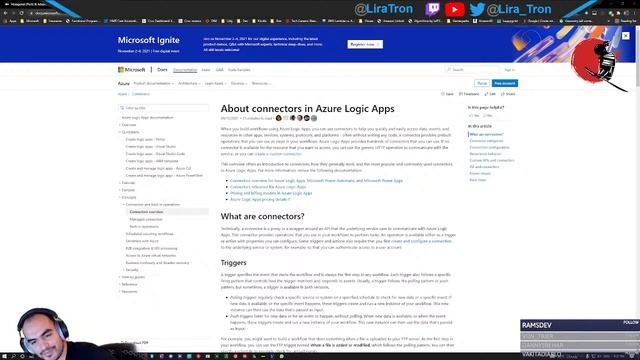The image size is (640, 360).
Task: Open Serverless with Azure item
Action: click(142, 241)
